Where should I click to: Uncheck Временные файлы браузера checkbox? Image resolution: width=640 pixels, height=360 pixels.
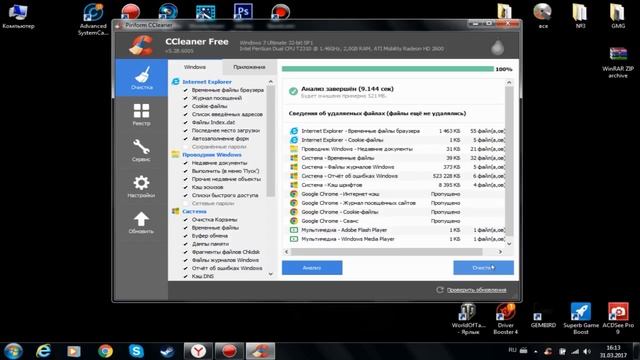click(186, 90)
